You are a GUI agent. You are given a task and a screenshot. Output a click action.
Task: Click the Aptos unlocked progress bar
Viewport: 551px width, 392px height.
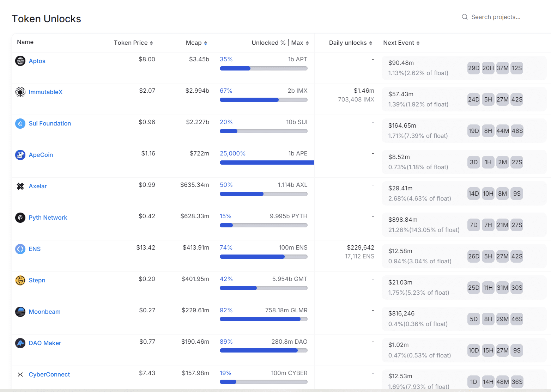click(264, 68)
